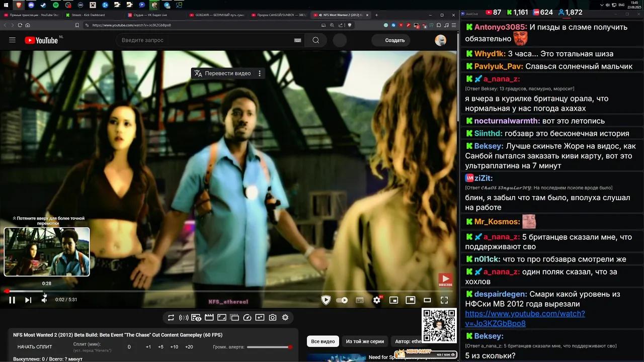Switch to the GOBZAVR browser tab
Screen dimensions: 644x362
[217, 15]
